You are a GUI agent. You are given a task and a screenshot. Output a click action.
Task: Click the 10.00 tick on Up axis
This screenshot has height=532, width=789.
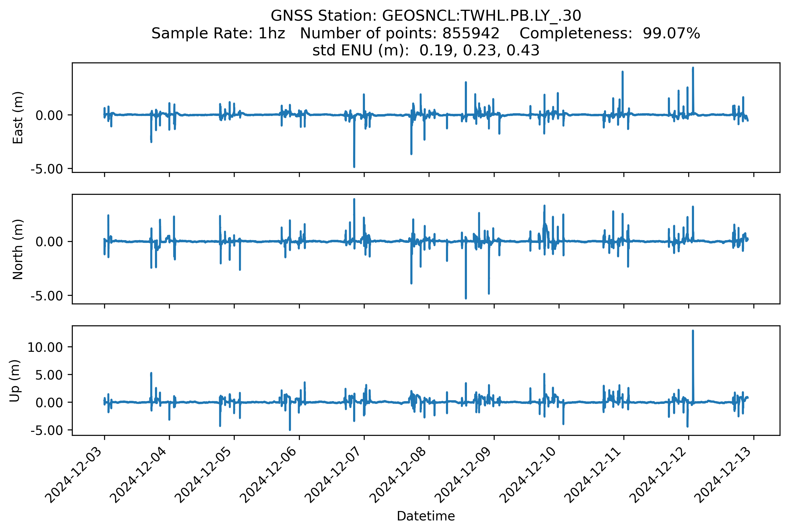pyautogui.click(x=45, y=347)
